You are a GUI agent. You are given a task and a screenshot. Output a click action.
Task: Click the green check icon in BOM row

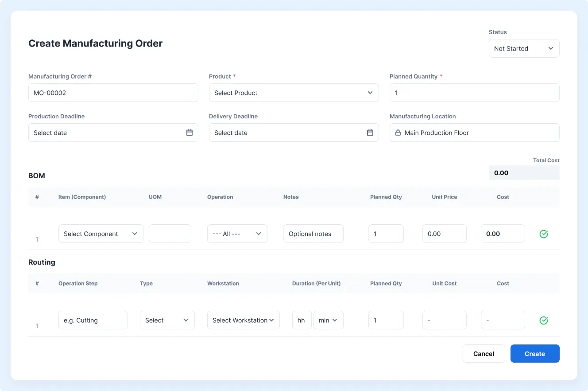pos(544,234)
